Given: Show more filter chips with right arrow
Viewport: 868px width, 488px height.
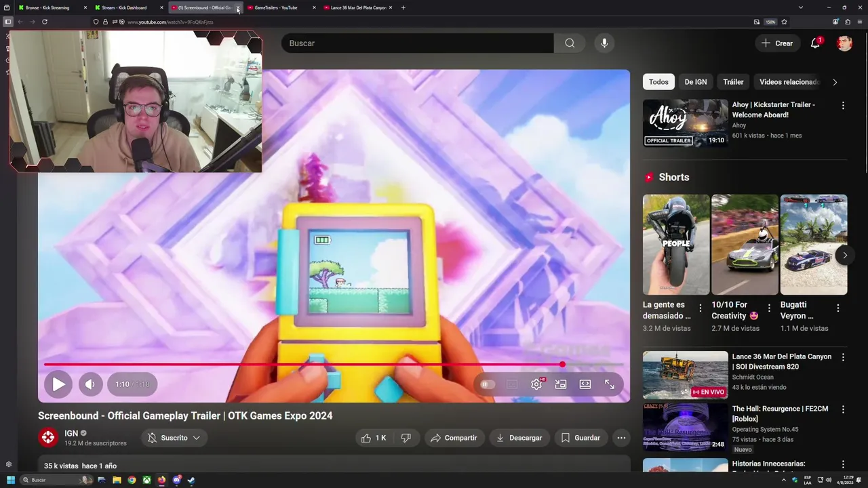Looking at the screenshot, I should coord(835,82).
